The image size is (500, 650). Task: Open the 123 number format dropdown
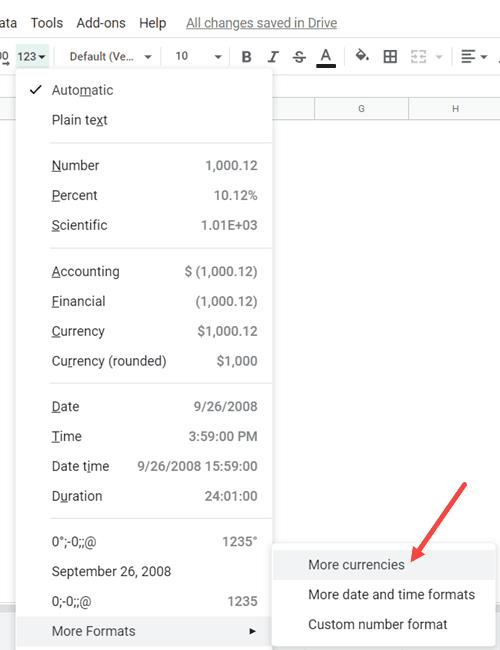pos(32,56)
